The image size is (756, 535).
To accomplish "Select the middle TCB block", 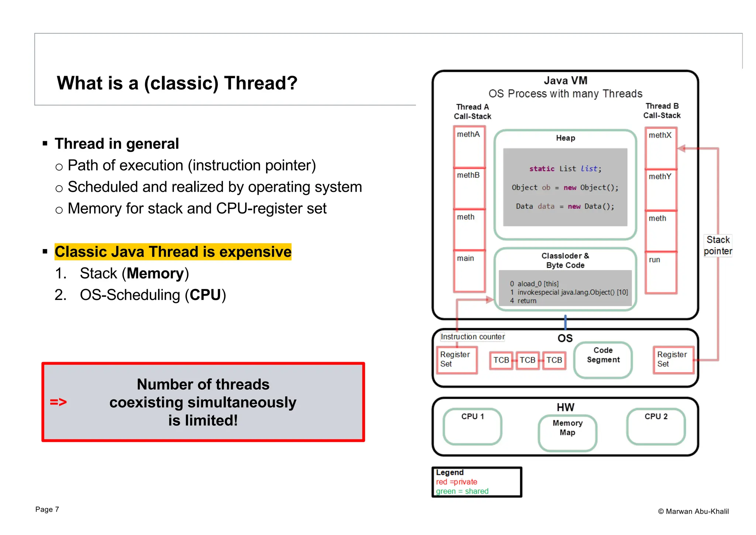I will (x=527, y=360).
